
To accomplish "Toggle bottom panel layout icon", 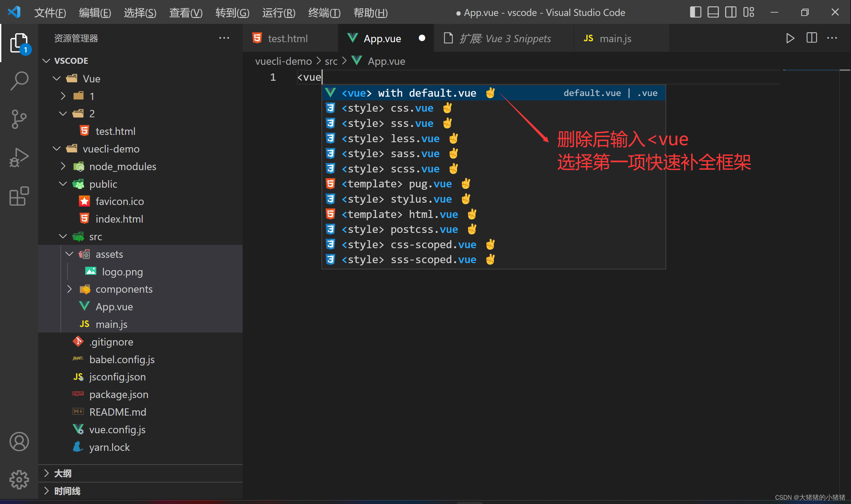I will pyautogui.click(x=713, y=12).
